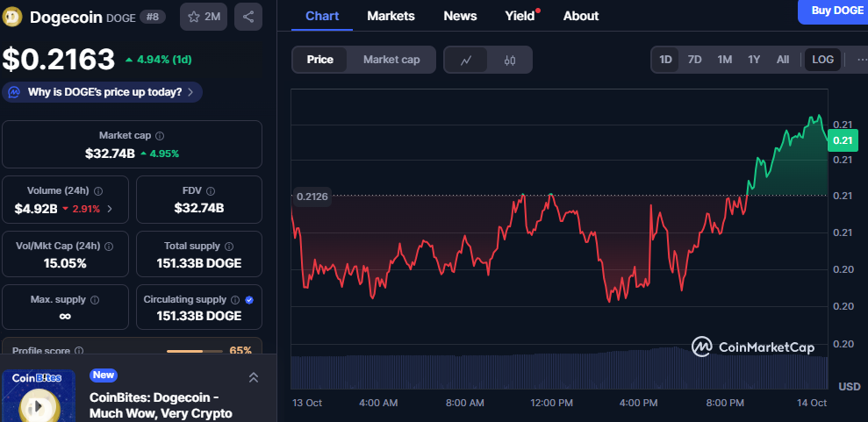The image size is (868, 422).
Task: Open the News tab
Action: point(460,16)
